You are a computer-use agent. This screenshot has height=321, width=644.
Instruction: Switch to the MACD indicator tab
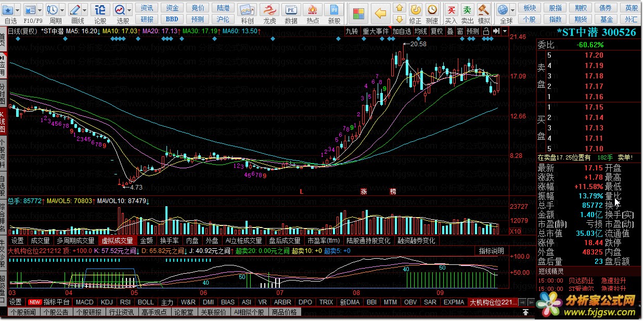pos(84,302)
